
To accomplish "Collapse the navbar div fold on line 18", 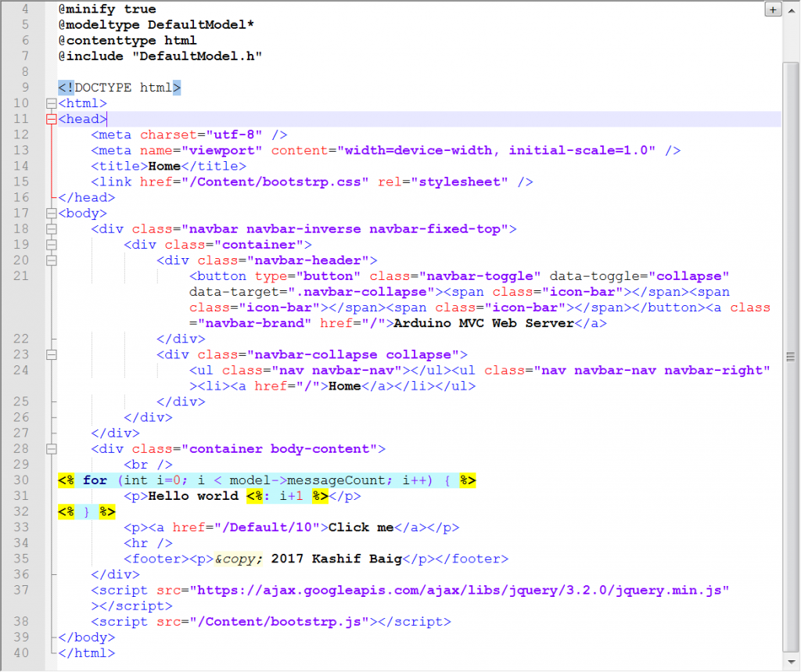I will [x=51, y=229].
